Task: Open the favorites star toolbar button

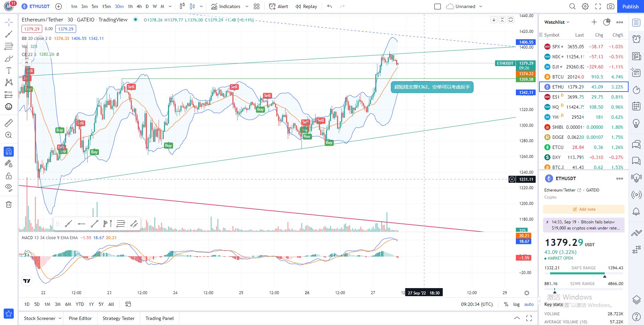Action: point(9,314)
